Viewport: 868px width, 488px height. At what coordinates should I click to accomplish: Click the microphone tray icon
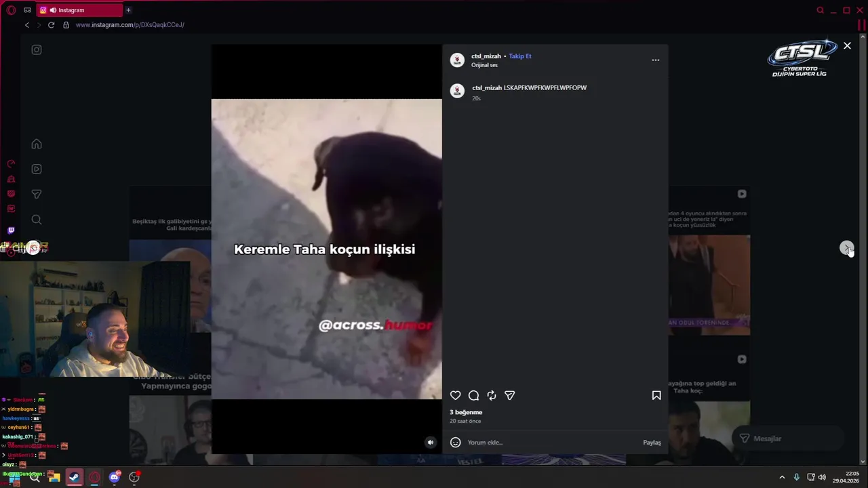[x=797, y=477]
